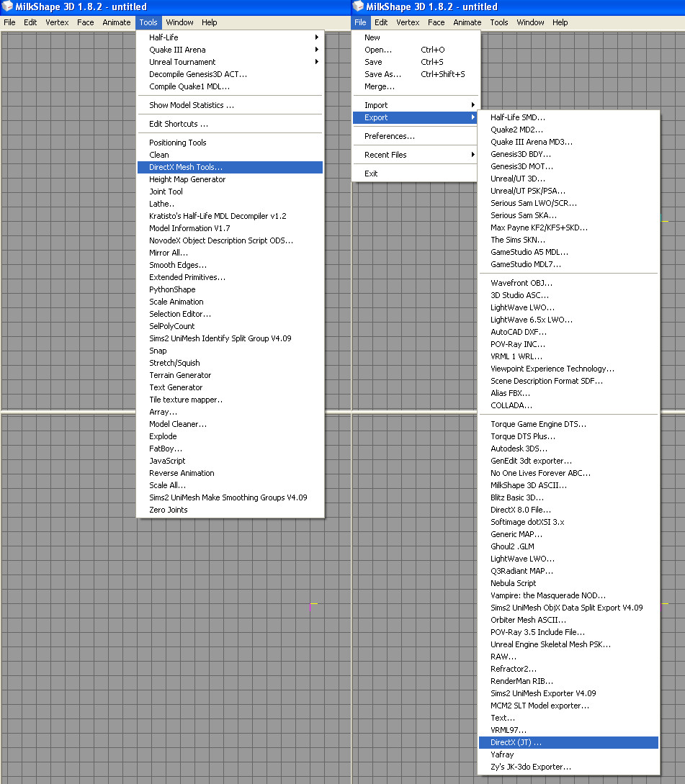The height and width of the screenshot is (784, 685).
Task: Select Model Cleaner entry
Action: (230, 425)
